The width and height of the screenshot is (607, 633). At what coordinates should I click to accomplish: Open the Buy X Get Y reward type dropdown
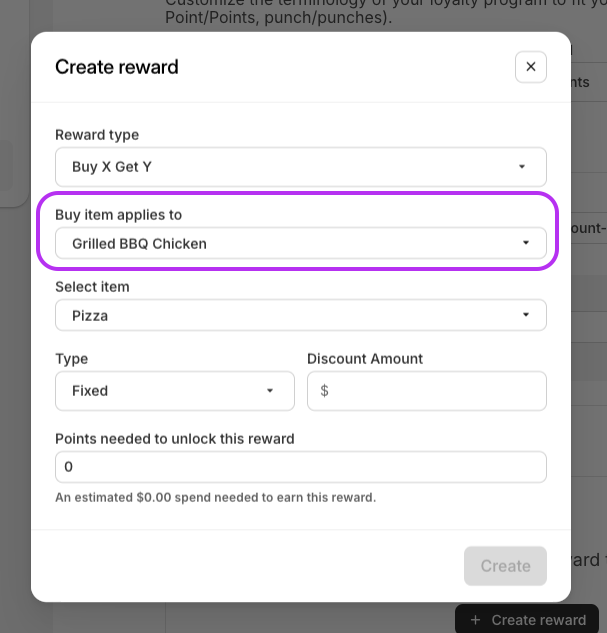[300, 167]
